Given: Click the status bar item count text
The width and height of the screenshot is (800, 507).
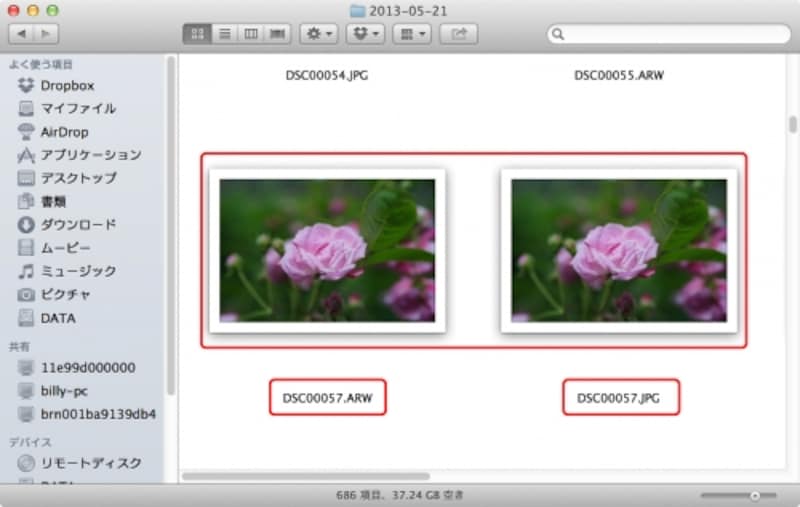Looking at the screenshot, I should click(x=399, y=495).
